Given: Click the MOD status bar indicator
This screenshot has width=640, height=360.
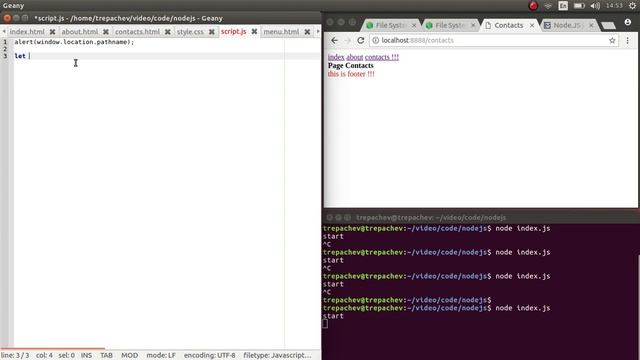Looking at the screenshot, I should (x=129, y=355).
